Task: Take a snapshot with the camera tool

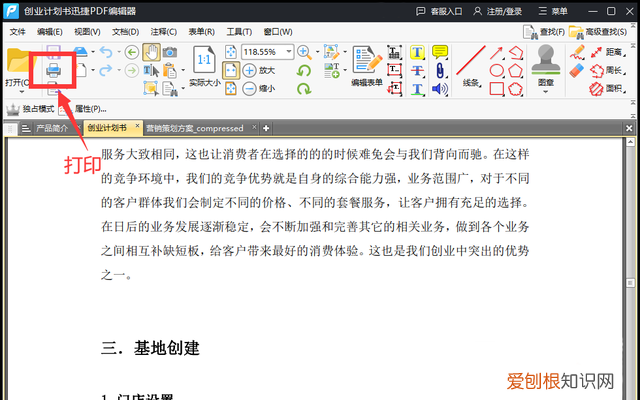Action: (x=170, y=52)
